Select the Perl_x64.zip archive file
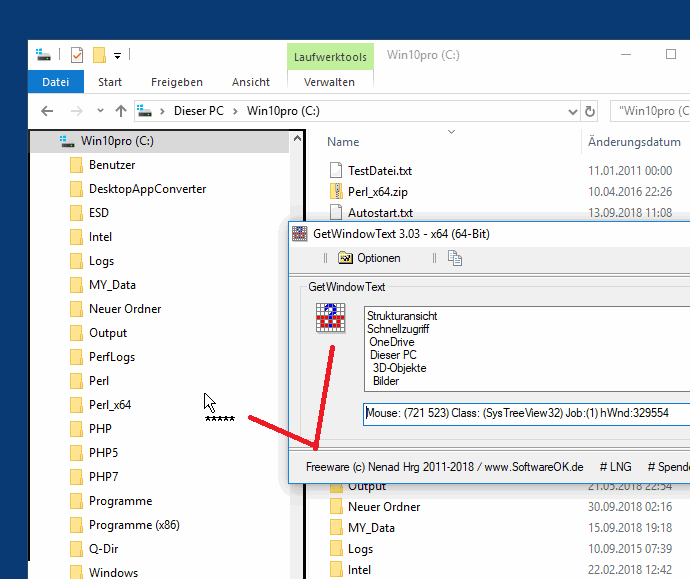This screenshot has height=579, width=690. [378, 192]
